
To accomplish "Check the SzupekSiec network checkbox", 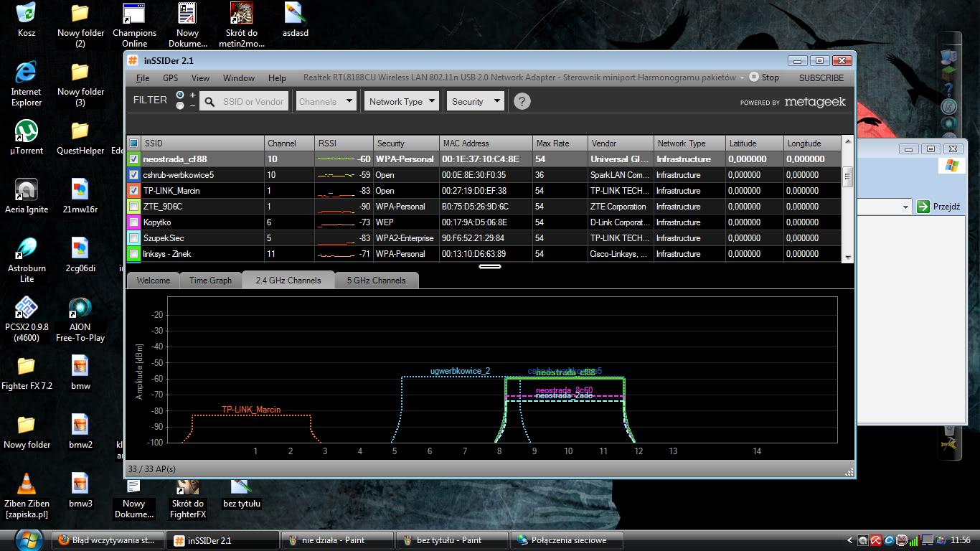I will [x=134, y=238].
